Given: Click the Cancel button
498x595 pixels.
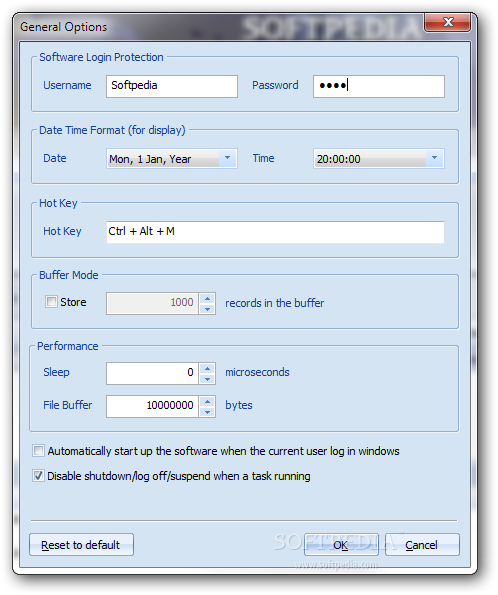Looking at the screenshot, I should [422, 545].
